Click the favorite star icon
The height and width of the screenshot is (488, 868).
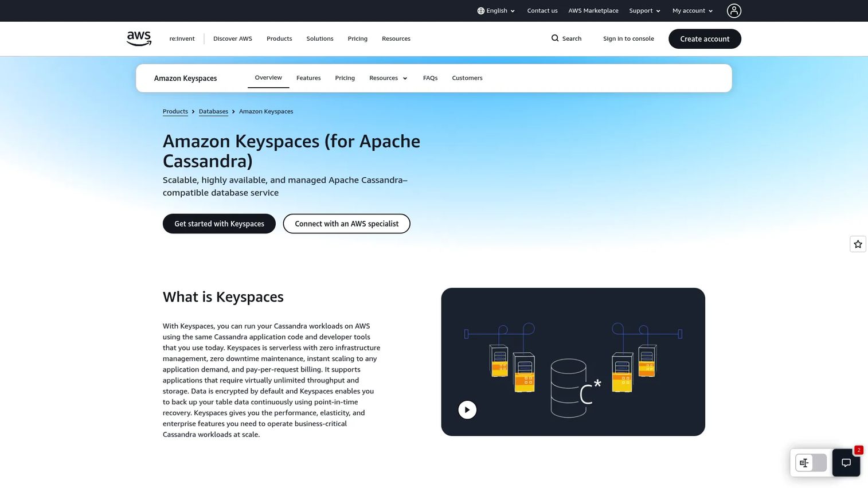pyautogui.click(x=858, y=244)
